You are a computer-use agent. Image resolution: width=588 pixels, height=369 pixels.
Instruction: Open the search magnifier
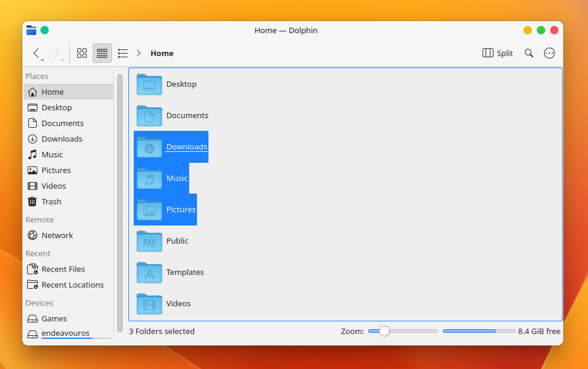(x=529, y=53)
